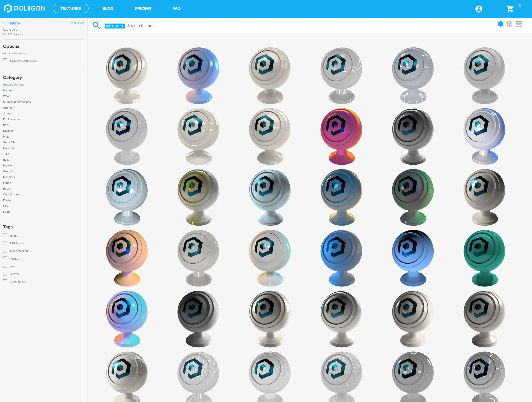Open the PRICING page
This screenshot has height=402, width=532.
pyautogui.click(x=143, y=9)
